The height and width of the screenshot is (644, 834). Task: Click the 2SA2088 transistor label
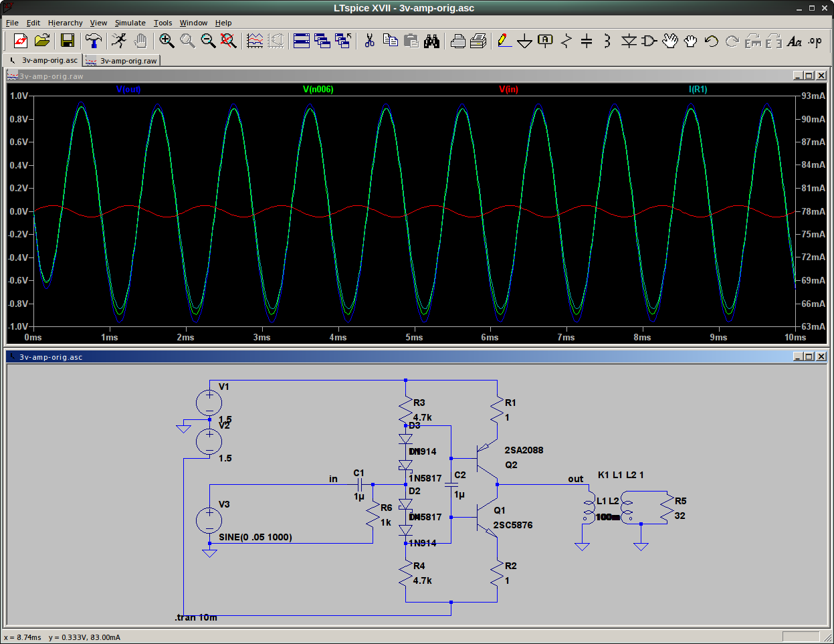[524, 450]
